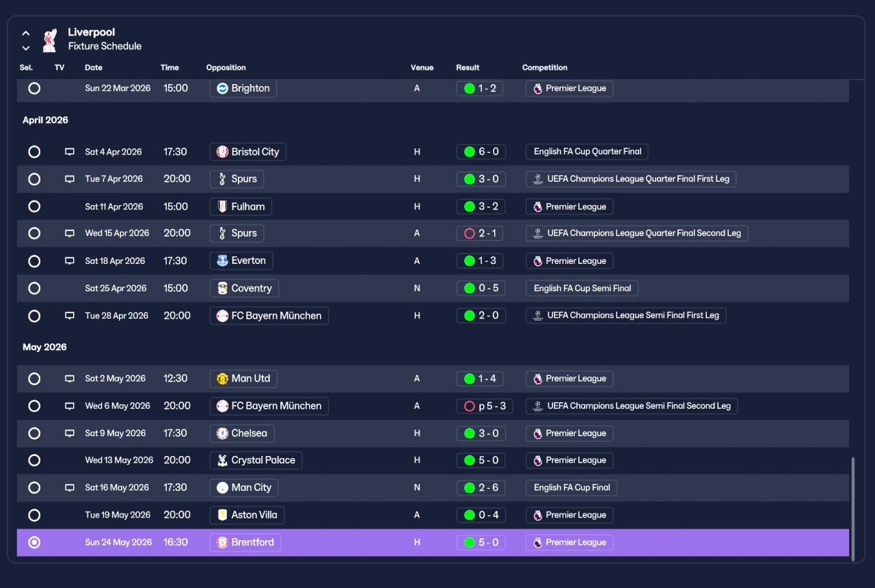Sort by the Competition column header
The width and height of the screenshot is (875, 588).
click(545, 68)
